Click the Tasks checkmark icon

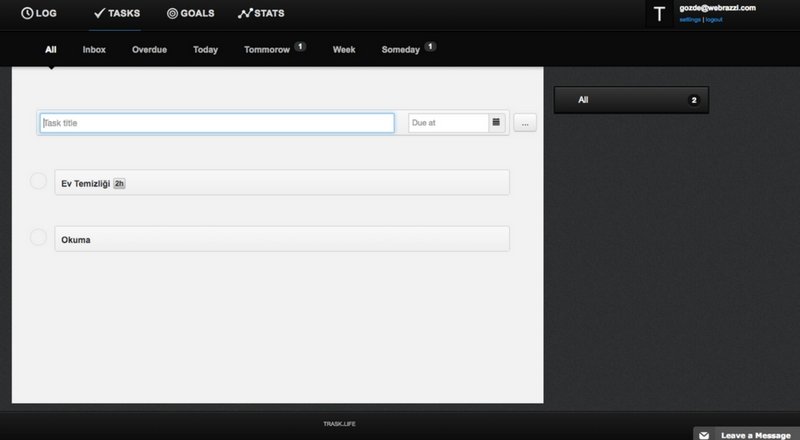(100, 14)
